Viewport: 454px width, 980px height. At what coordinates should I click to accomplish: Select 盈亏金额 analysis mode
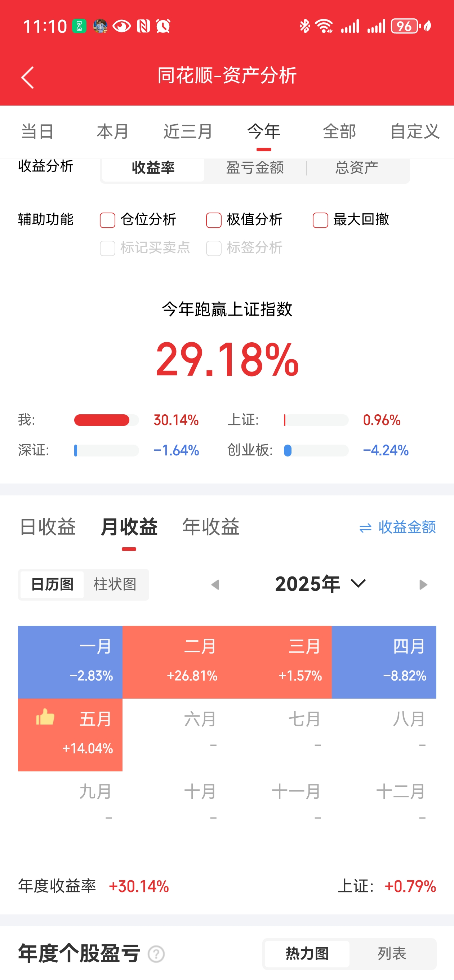click(x=255, y=168)
